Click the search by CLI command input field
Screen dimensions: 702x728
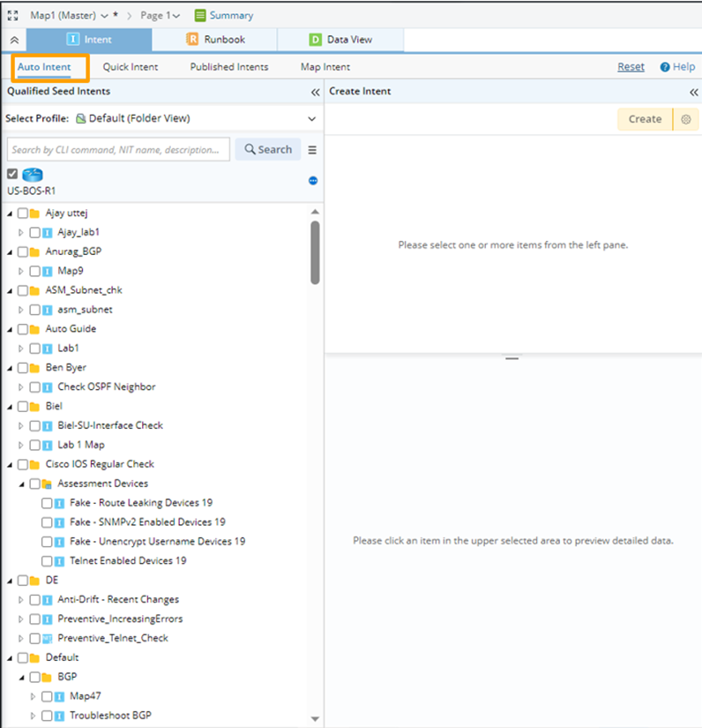(x=118, y=149)
